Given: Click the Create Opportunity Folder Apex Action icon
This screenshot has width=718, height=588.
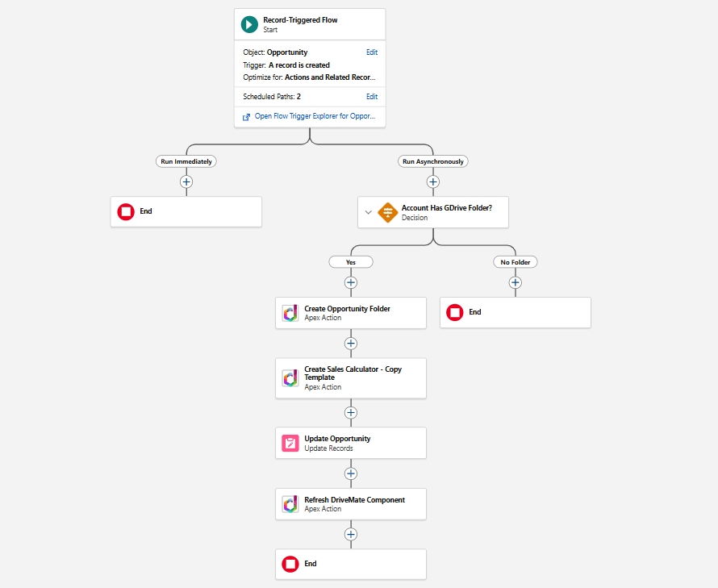Looking at the screenshot, I should click(290, 313).
